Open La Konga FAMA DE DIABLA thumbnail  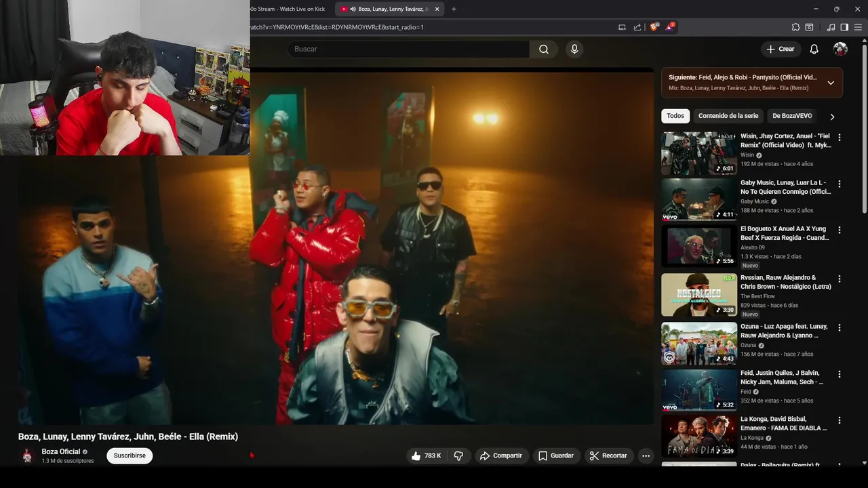[x=699, y=436]
